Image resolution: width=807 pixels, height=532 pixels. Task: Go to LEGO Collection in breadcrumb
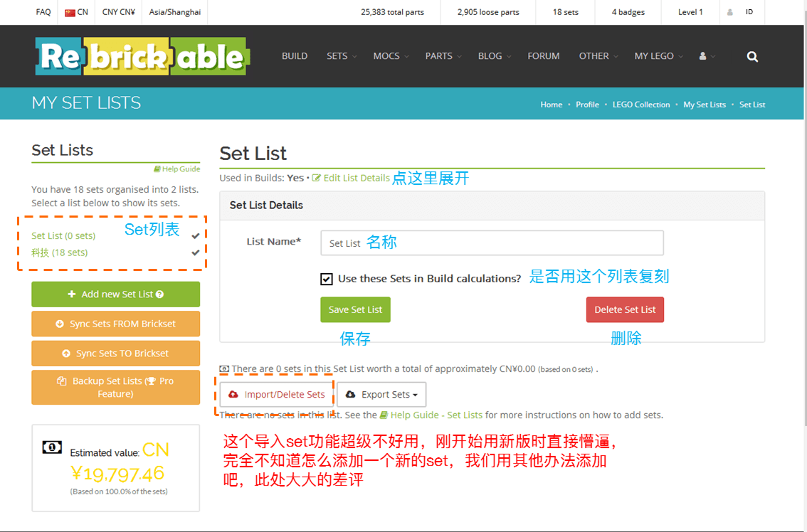pyautogui.click(x=641, y=105)
